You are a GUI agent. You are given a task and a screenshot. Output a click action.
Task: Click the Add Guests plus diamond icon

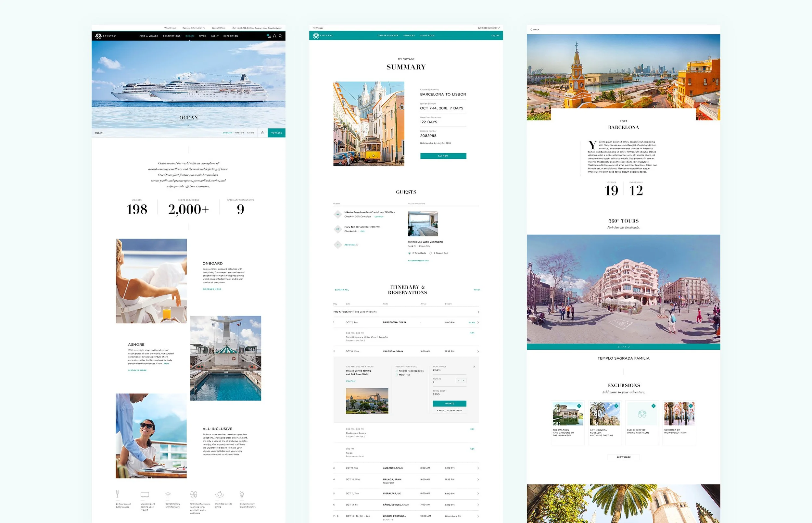tap(338, 244)
